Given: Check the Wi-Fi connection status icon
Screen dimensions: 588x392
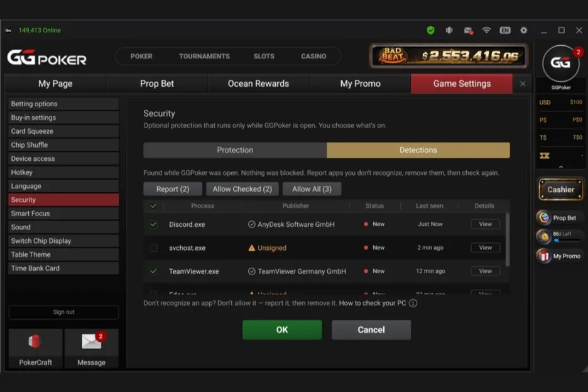Looking at the screenshot, I should (486, 30).
